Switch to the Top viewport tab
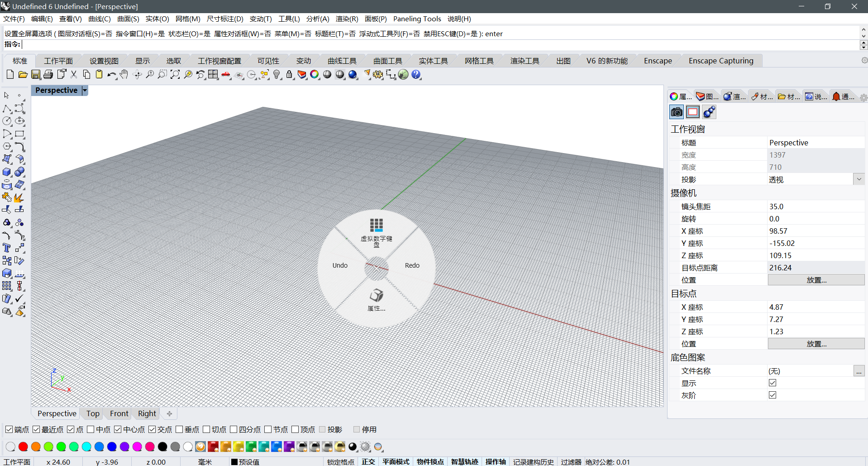 click(93, 413)
